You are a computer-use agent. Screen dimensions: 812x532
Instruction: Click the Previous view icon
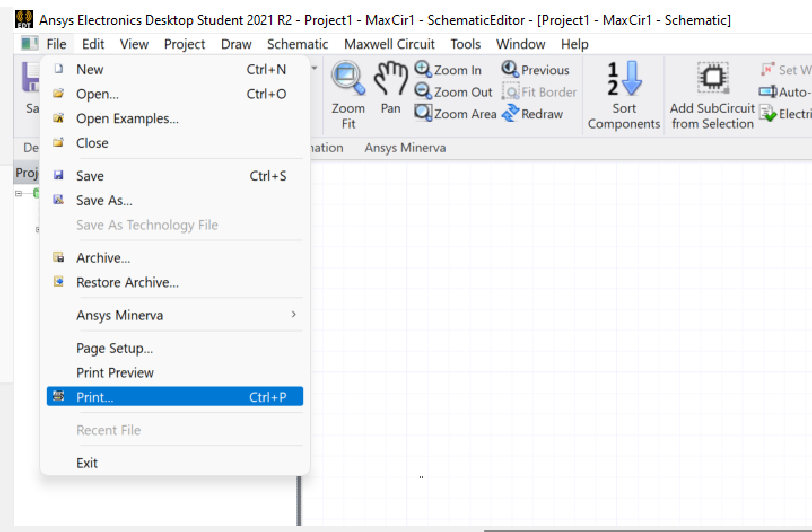pyautogui.click(x=510, y=69)
